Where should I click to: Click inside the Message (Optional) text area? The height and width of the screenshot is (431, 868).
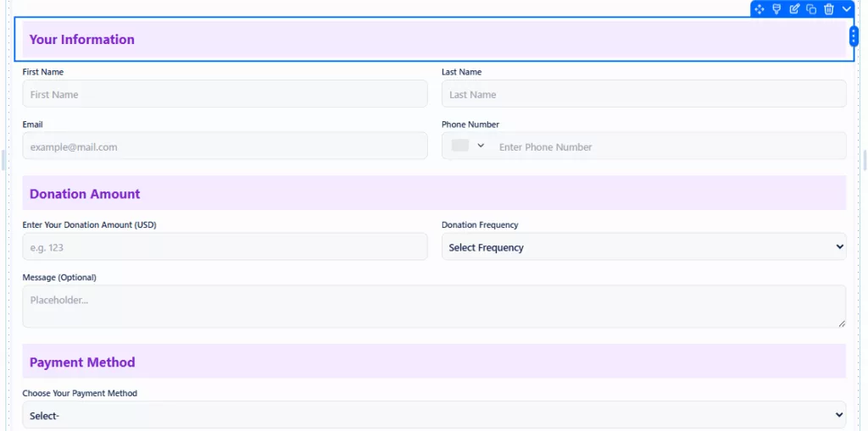tap(434, 306)
